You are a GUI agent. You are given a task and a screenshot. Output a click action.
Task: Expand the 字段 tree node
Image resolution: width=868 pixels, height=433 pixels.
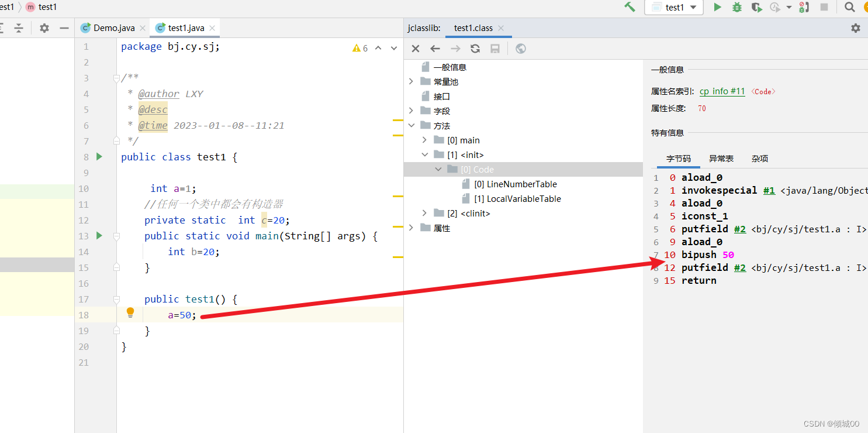coord(411,111)
